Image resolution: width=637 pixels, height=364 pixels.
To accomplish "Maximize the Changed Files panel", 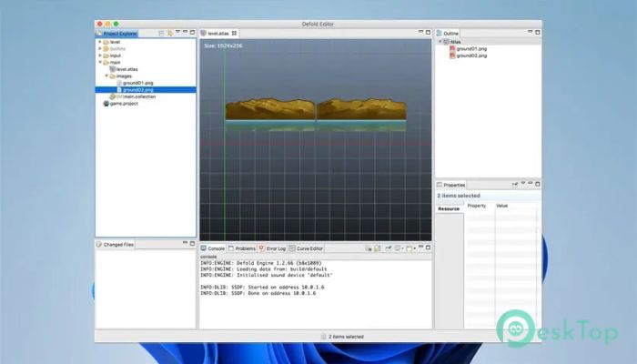I will coord(193,243).
